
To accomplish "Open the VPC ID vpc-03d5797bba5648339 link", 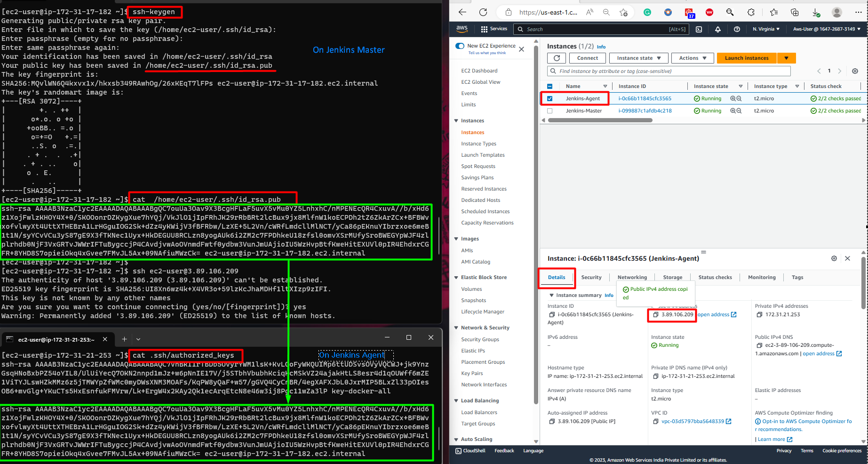I will tap(693, 421).
